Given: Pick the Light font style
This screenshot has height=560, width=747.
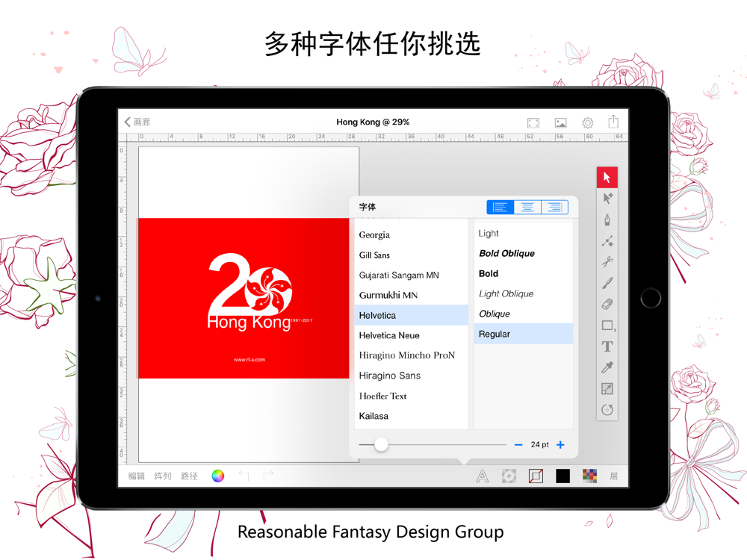Looking at the screenshot, I should 524,233.
